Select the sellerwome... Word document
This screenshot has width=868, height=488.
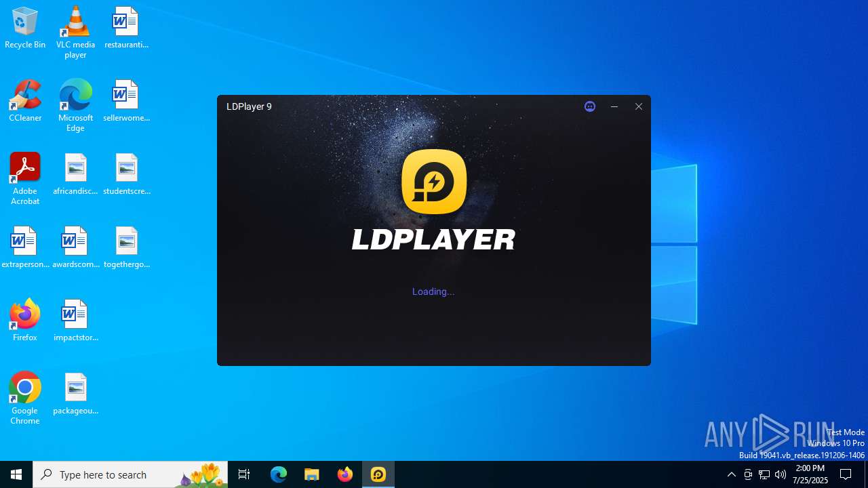click(x=126, y=102)
